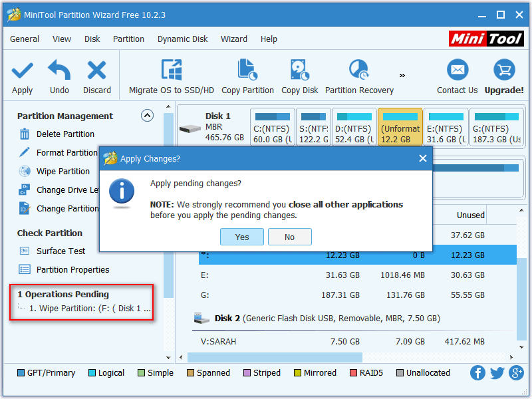Click the Contact Us envelope icon
The image size is (532, 399).
[x=457, y=74]
